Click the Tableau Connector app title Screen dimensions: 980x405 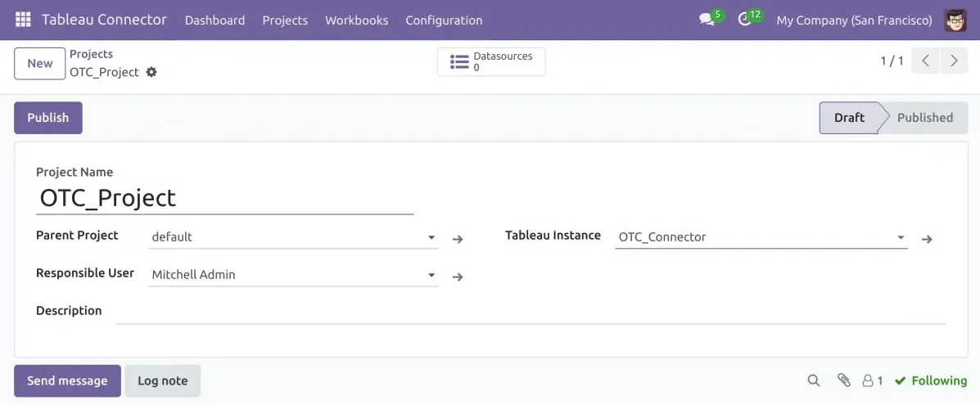pyautogui.click(x=104, y=20)
